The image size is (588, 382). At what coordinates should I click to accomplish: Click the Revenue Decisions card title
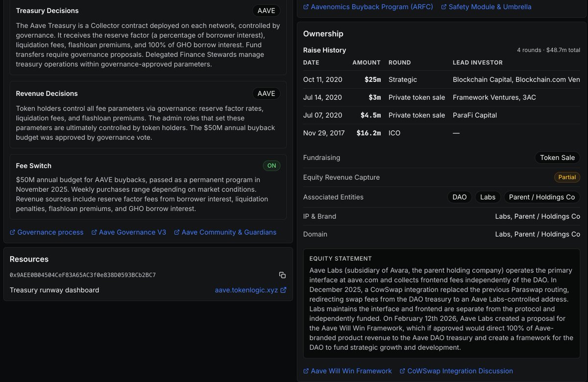tap(47, 94)
